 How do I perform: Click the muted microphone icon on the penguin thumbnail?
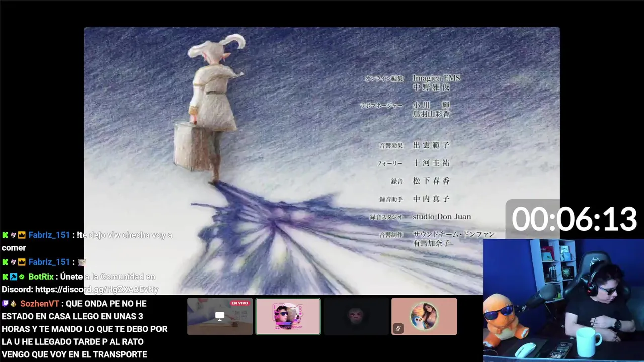[x=398, y=329]
